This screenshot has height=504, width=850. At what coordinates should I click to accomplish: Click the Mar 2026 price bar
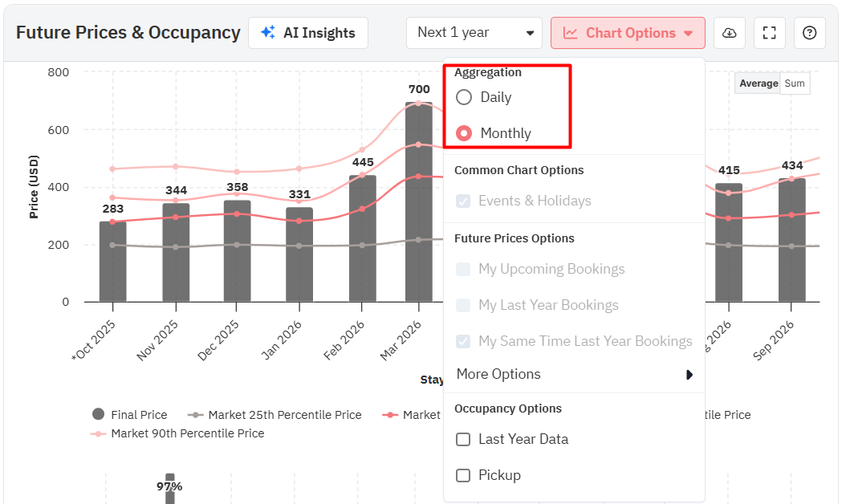[x=418, y=201]
